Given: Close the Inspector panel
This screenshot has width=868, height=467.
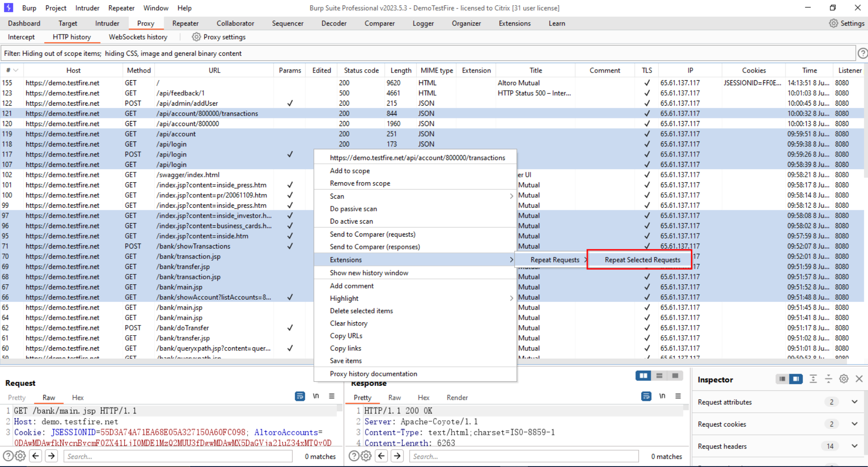Looking at the screenshot, I should [x=859, y=379].
